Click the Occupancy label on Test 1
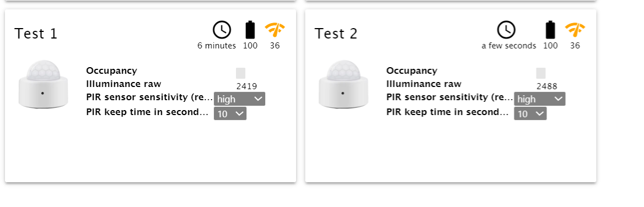644x207 pixels. [112, 71]
